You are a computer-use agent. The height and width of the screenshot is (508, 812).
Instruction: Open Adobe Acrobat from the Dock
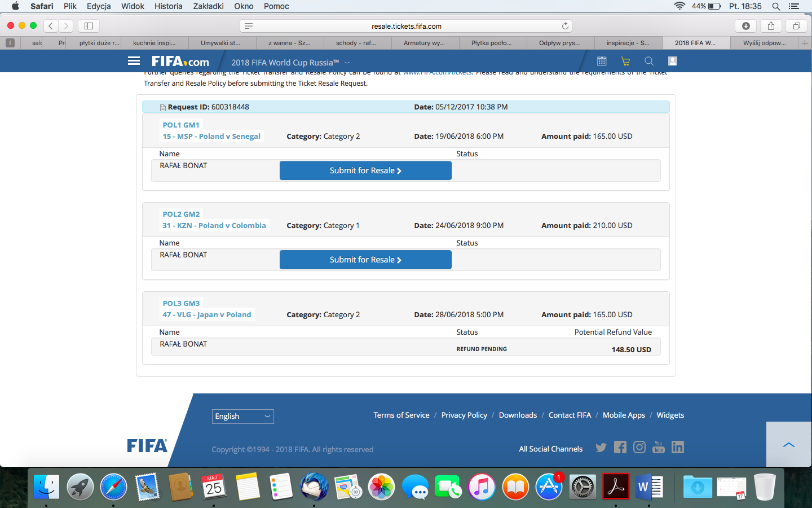(x=616, y=487)
